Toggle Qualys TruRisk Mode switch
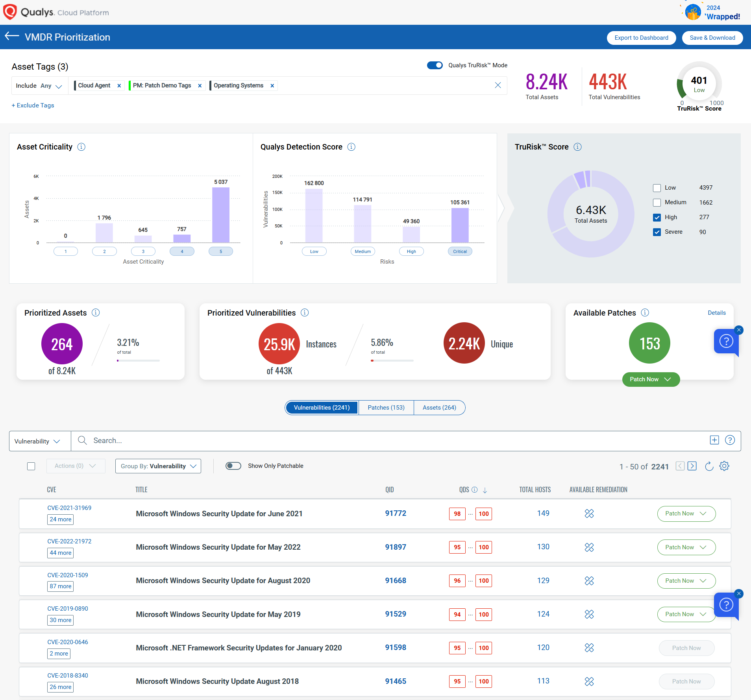This screenshot has width=751, height=700. 435,65
